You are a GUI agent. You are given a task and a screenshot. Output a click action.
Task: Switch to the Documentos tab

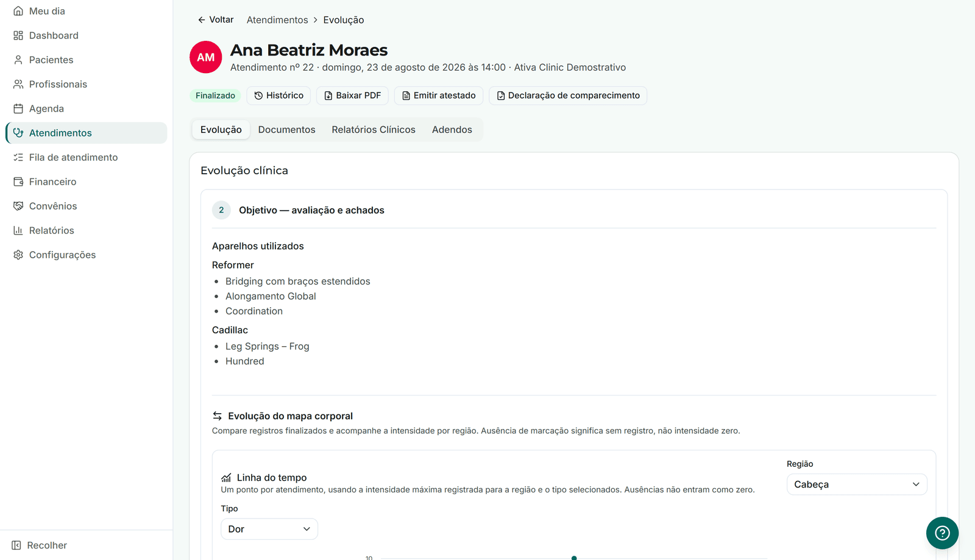[286, 130]
